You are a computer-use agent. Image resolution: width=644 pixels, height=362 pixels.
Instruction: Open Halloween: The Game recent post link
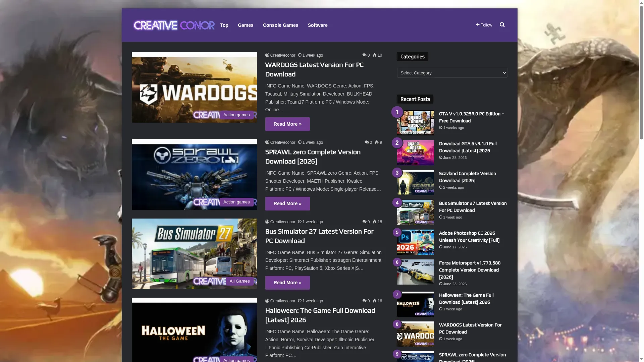click(x=466, y=299)
